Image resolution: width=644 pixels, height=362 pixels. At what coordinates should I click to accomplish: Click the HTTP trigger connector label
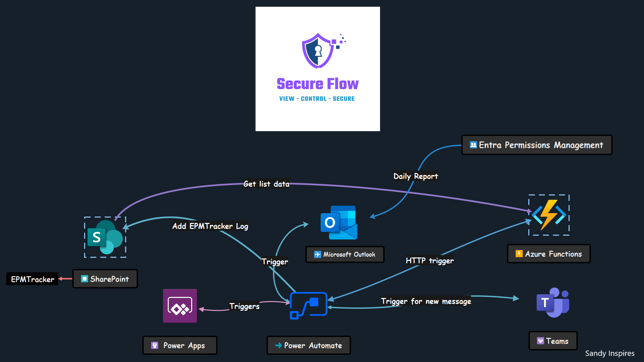[x=430, y=260]
